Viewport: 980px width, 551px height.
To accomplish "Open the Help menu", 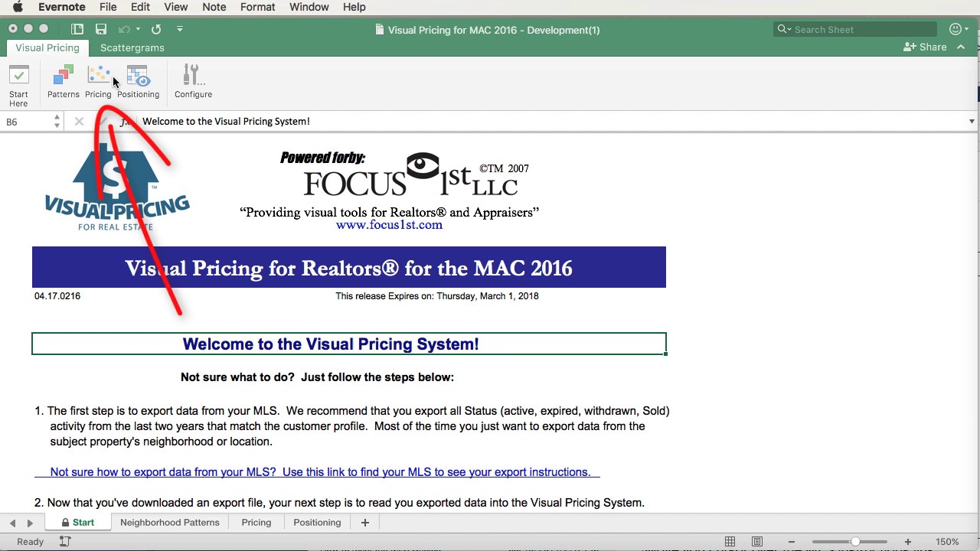I will coord(354,7).
